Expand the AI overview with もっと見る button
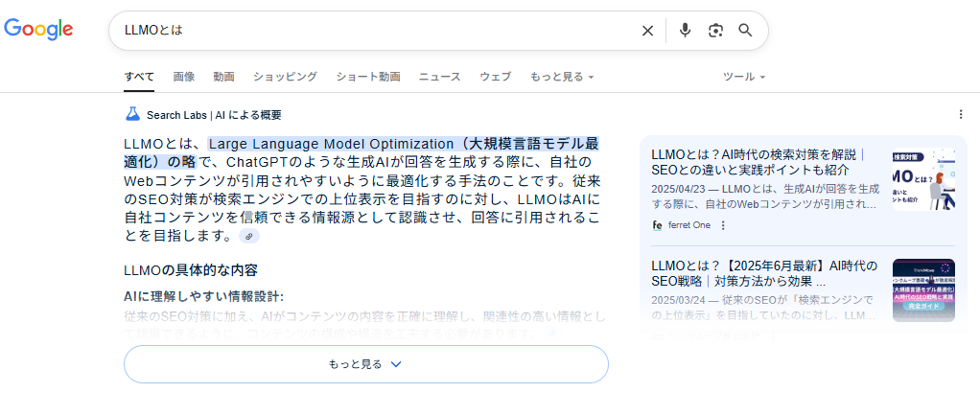 point(365,364)
